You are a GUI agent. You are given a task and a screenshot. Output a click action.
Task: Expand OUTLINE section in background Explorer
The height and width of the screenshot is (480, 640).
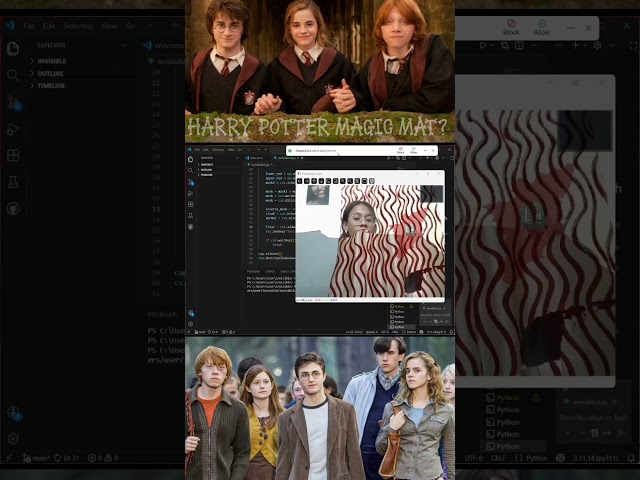point(47,73)
